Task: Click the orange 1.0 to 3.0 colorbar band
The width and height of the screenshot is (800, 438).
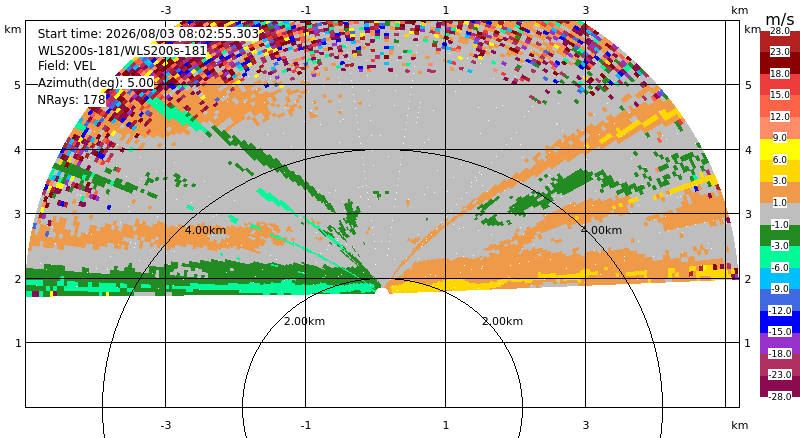Action: (780, 192)
